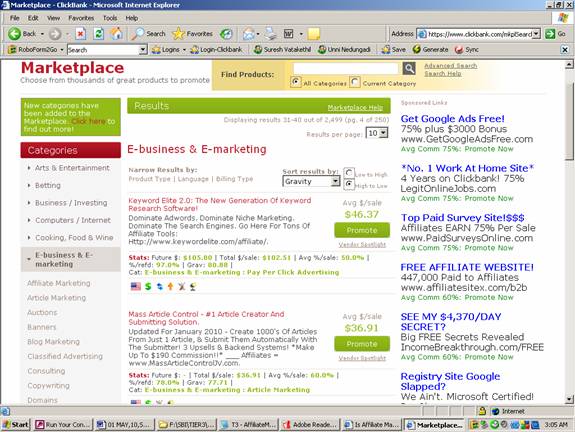Open the Search pane in the toolbar
Screen dimensions: 575x432
pyautogui.click(x=149, y=34)
